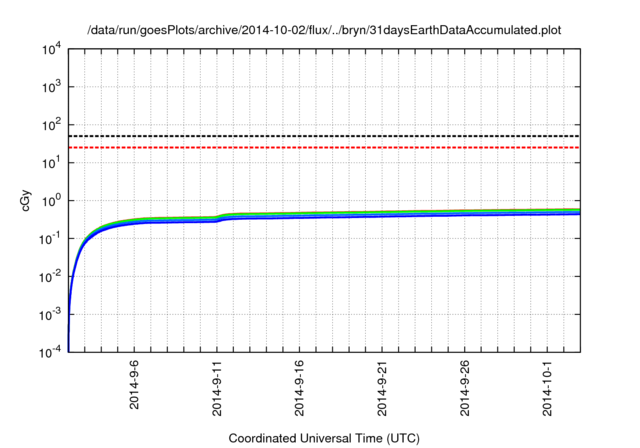Image resolution: width=640 pixels, height=448 pixels.
Task: Click the 2014-10-1 date tick label
Action: tap(548, 388)
